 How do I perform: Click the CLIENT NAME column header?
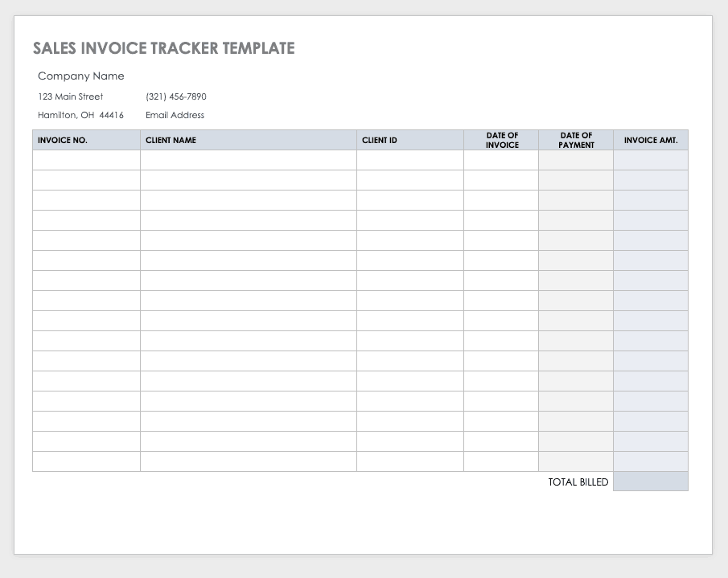click(171, 140)
